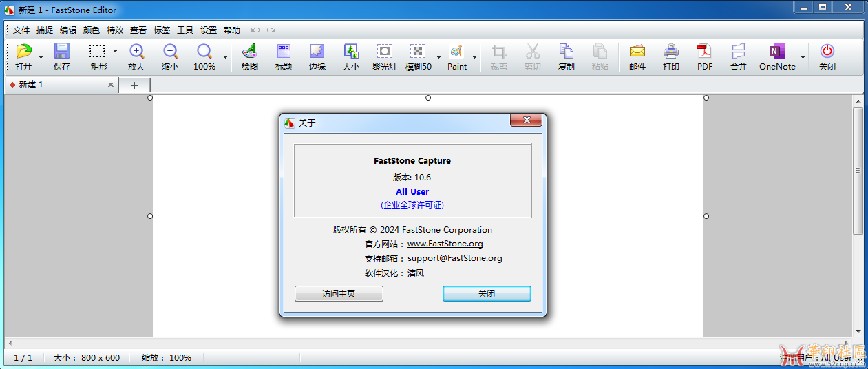Click the vertical scrollbar down arrow

[x=858, y=331]
